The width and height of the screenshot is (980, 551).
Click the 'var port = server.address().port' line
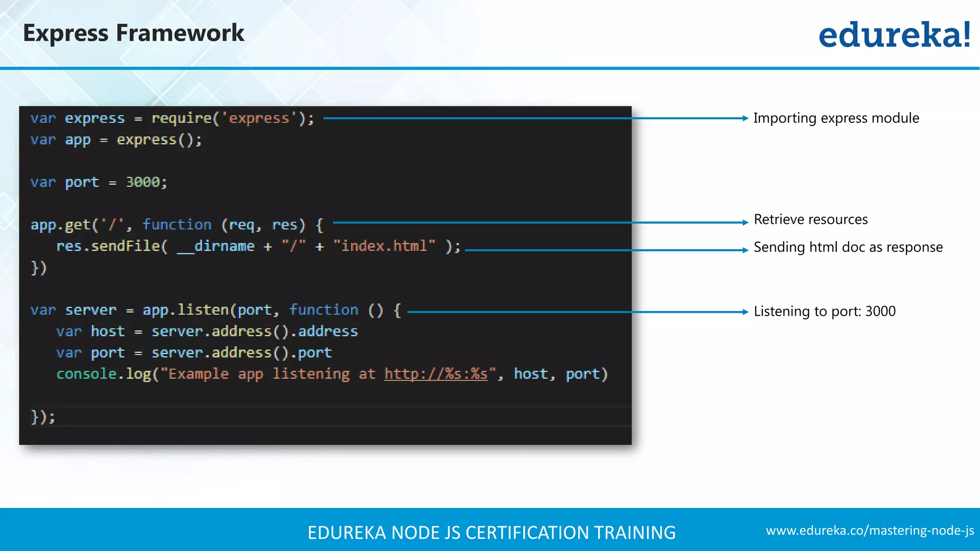point(194,353)
